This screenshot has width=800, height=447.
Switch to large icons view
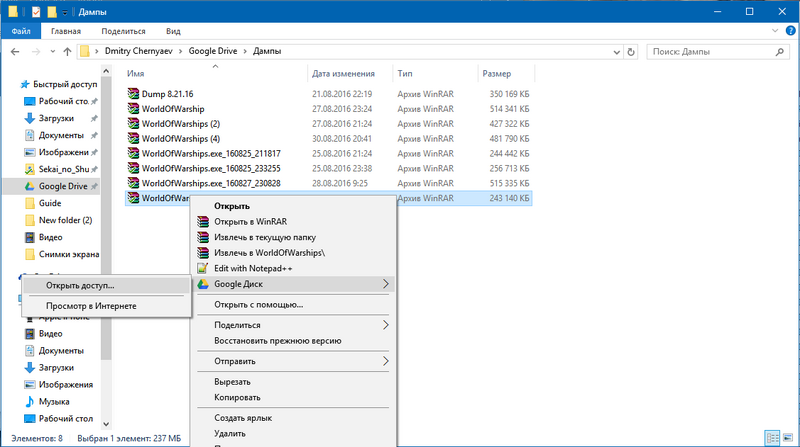788,438
